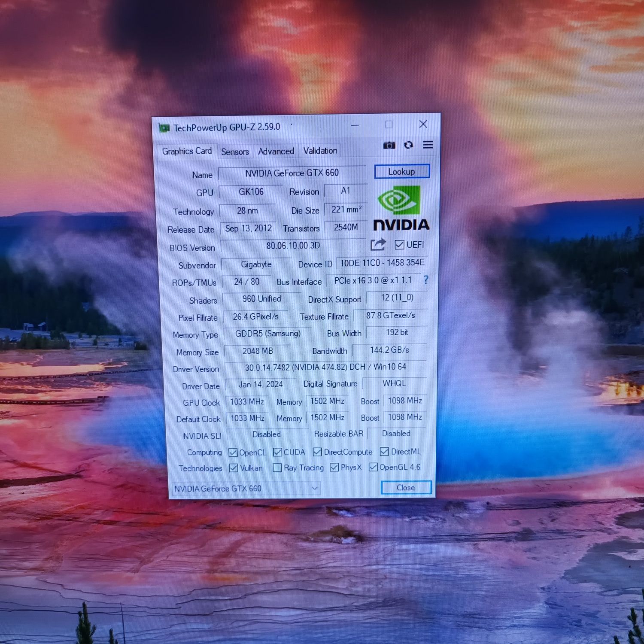The height and width of the screenshot is (644, 644).
Task: Close GPU-Z with the X button
Action: [x=423, y=124]
